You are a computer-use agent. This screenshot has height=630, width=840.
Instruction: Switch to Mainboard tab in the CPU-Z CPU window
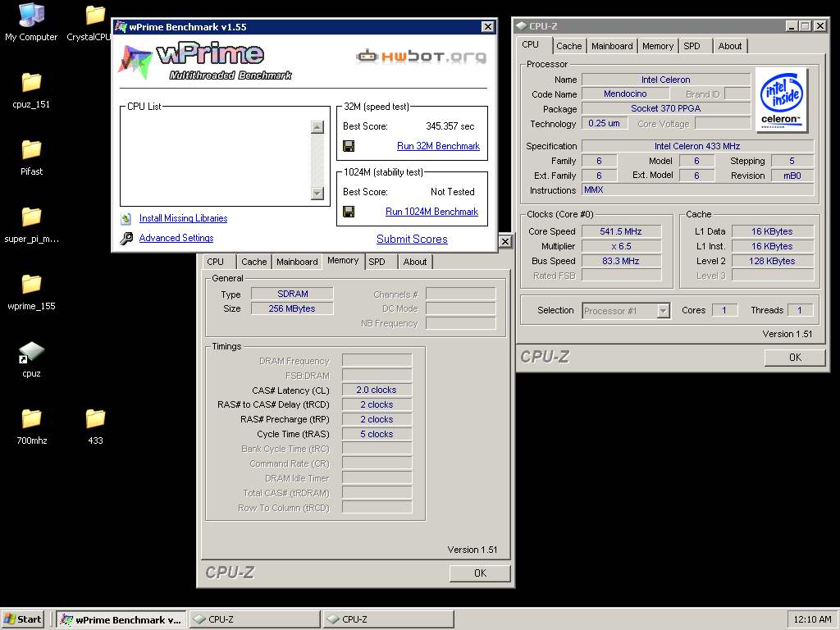[x=612, y=46]
